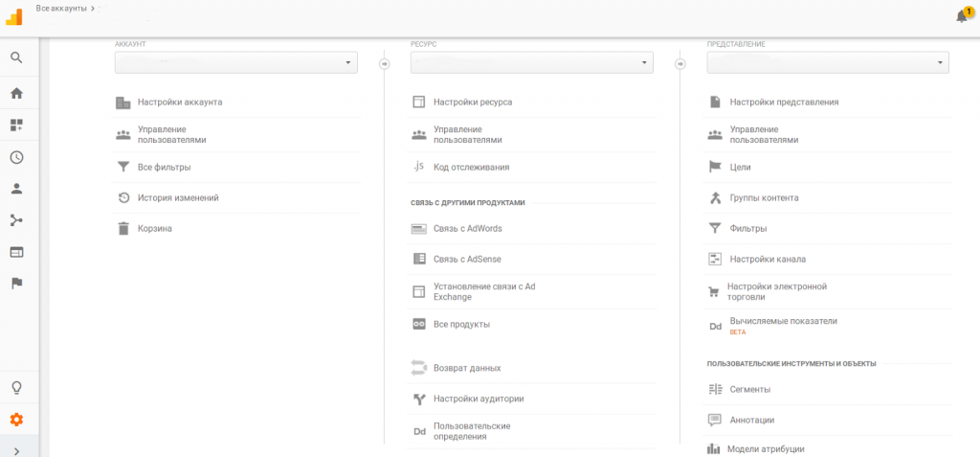Open Conversions flag icon in sidebar

[17, 284]
